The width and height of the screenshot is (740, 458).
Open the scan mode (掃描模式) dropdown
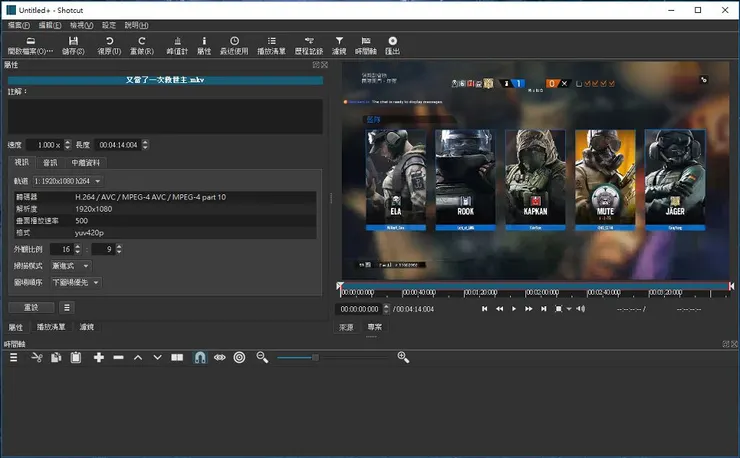(x=71, y=266)
